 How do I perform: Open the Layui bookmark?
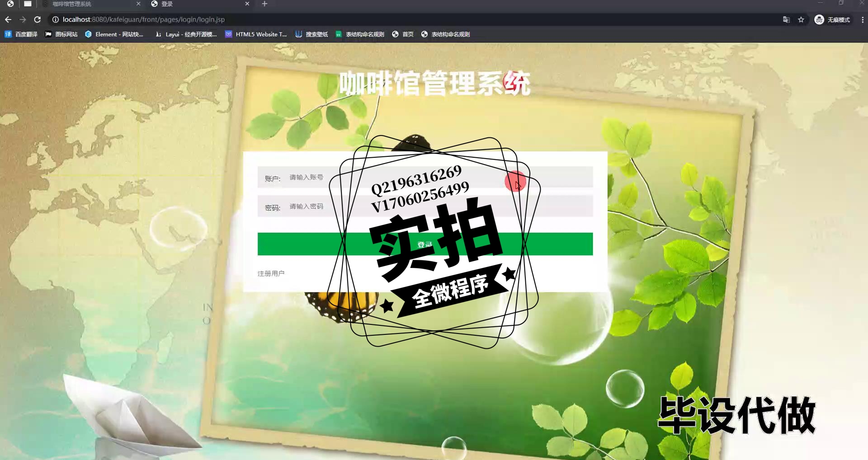click(x=186, y=34)
